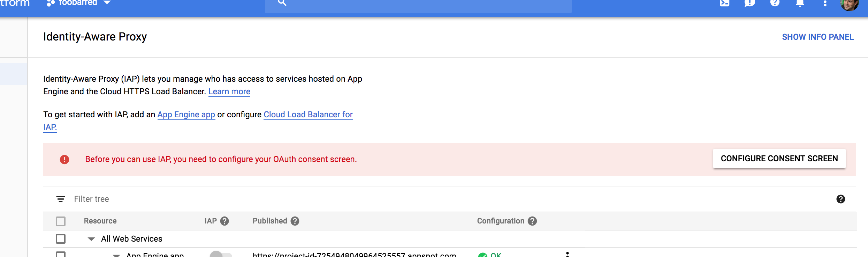Click the Published column help icon
Screen dimensions: 868x257
[295, 221]
